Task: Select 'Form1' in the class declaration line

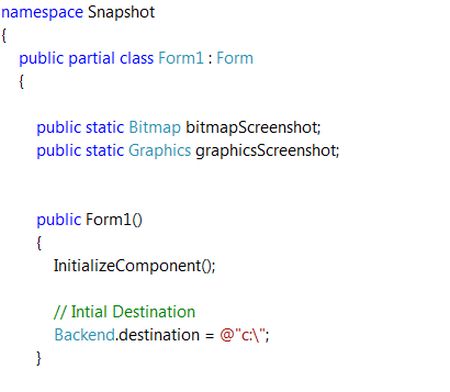Action: tap(181, 58)
